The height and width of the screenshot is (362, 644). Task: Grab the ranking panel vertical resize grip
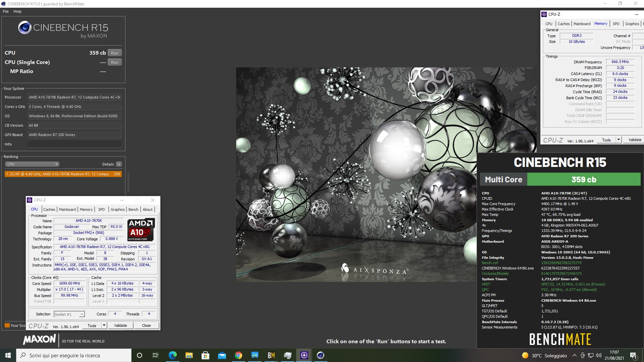click(128, 181)
